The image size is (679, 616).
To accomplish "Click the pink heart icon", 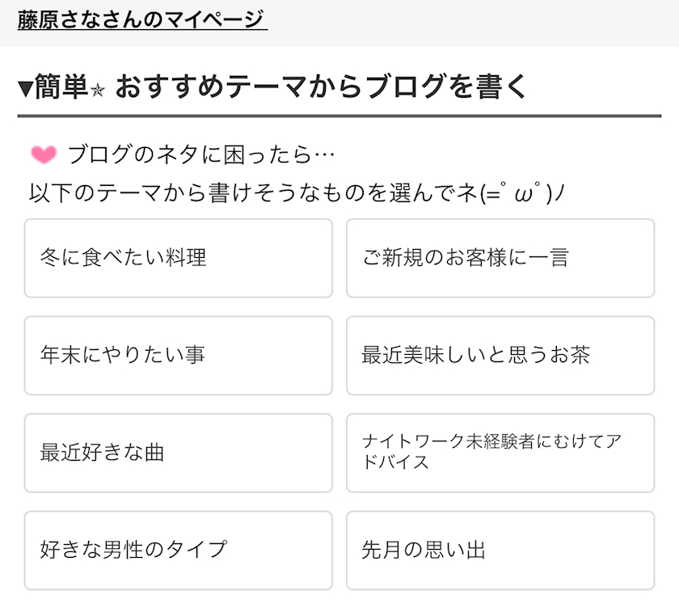I will (43, 154).
